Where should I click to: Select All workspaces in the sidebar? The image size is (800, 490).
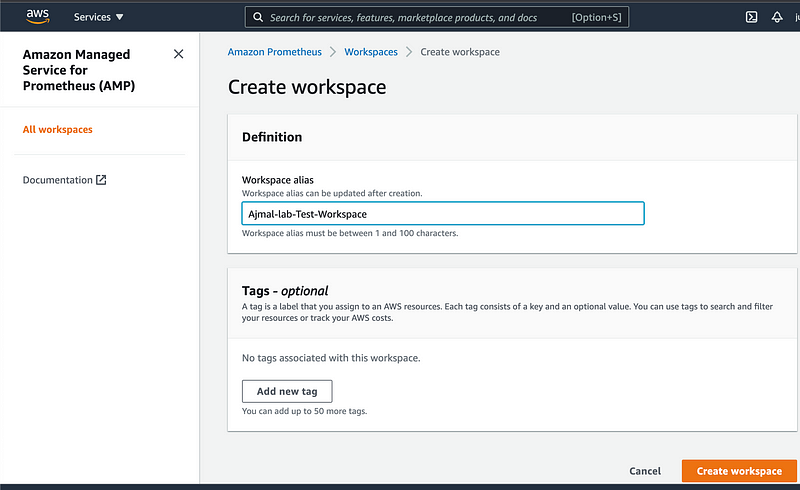(58, 129)
